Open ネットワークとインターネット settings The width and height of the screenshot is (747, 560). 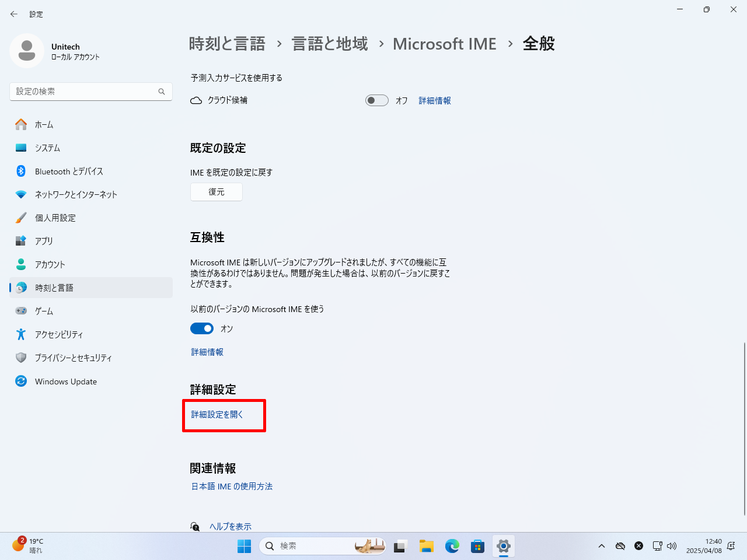pos(91,194)
